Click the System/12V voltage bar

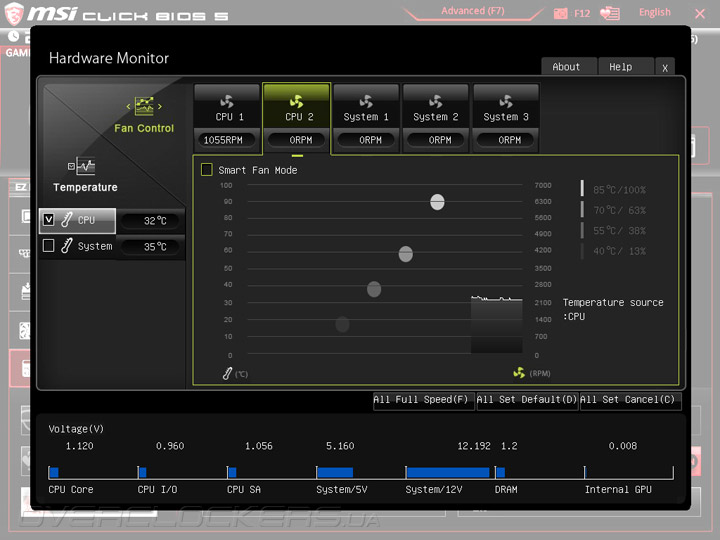pyautogui.click(x=448, y=472)
